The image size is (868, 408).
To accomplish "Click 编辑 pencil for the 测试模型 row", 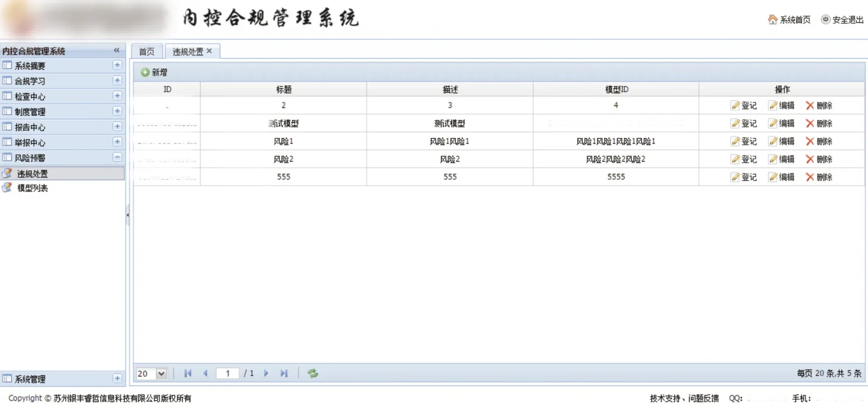I will (x=773, y=123).
